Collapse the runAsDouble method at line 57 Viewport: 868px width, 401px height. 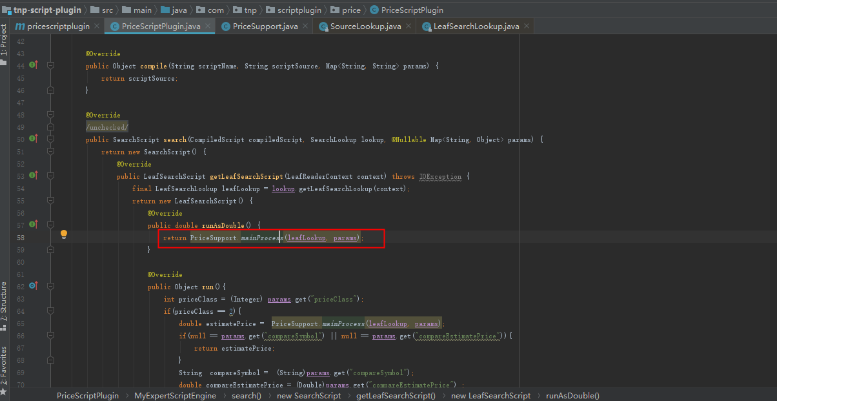pos(51,225)
